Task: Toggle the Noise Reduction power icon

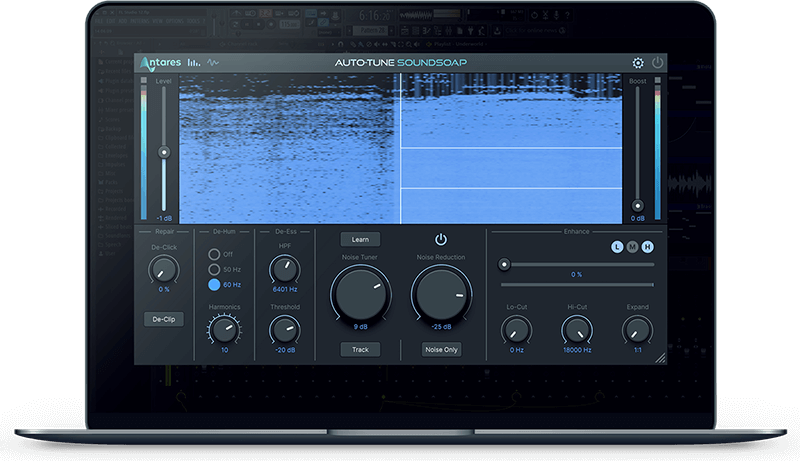Action: 441,239
